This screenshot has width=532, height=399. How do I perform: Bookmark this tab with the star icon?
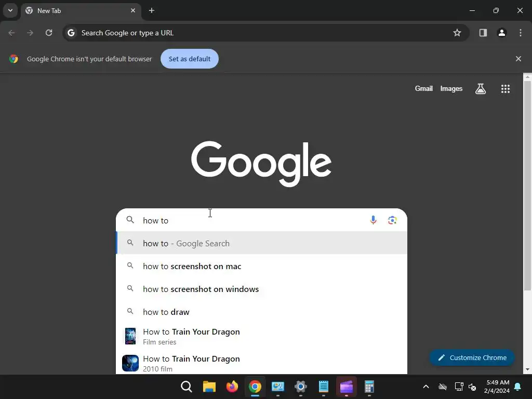pyautogui.click(x=457, y=33)
